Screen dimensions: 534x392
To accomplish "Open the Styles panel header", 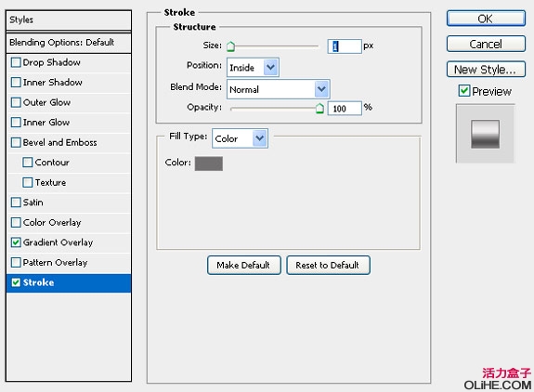I will [x=69, y=20].
